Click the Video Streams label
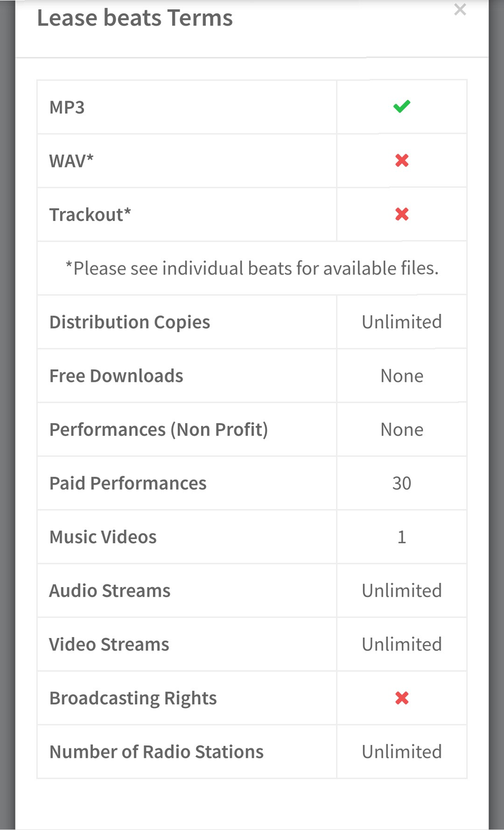504x830 pixels. point(109,644)
